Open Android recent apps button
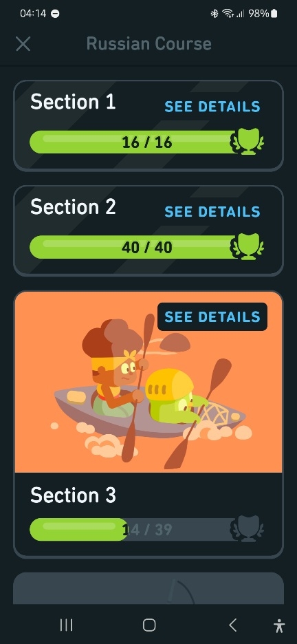The height and width of the screenshot is (644, 297). click(66, 625)
